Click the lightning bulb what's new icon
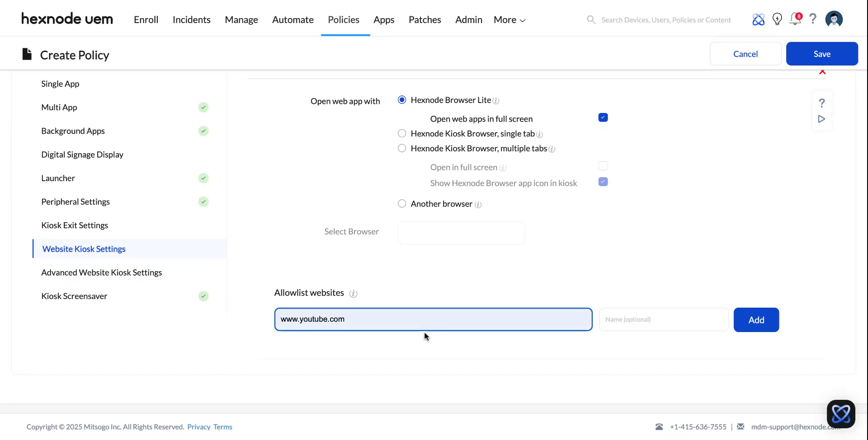The width and height of the screenshot is (868, 440). tap(777, 19)
